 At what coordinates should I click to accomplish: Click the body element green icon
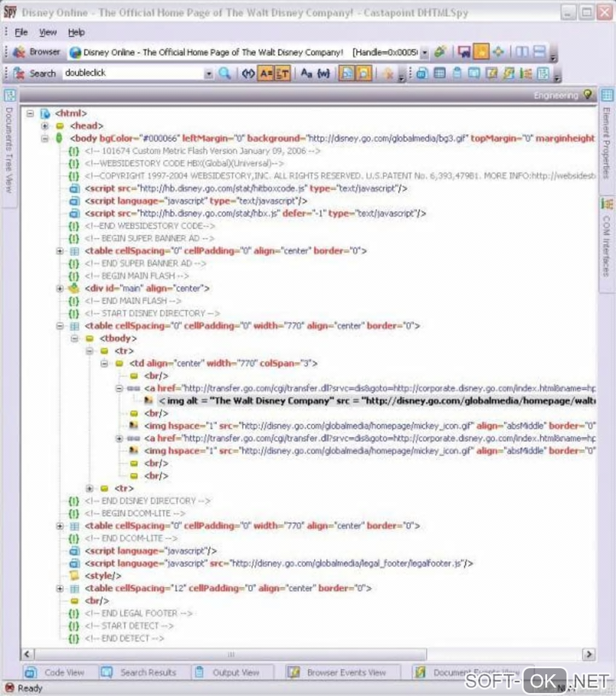[x=59, y=138]
